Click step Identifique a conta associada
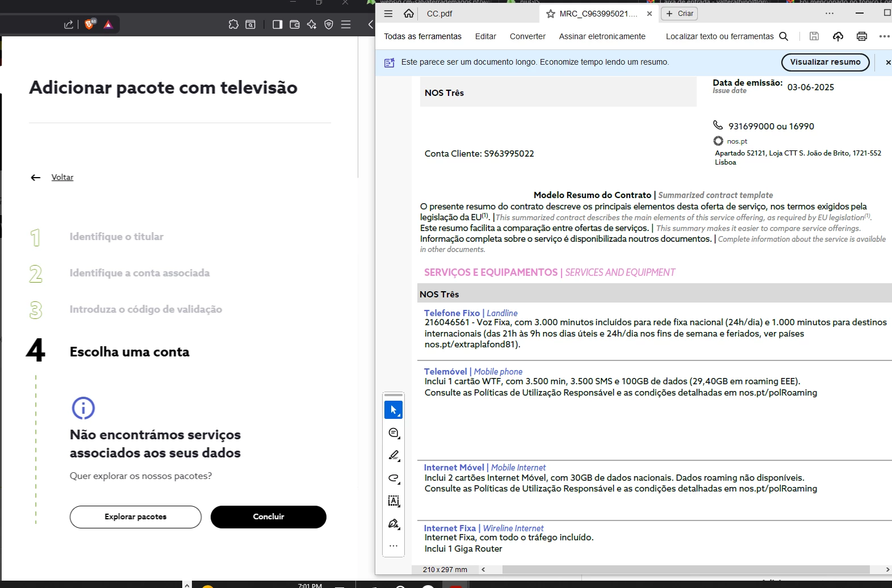Image resolution: width=892 pixels, height=588 pixels. [140, 273]
